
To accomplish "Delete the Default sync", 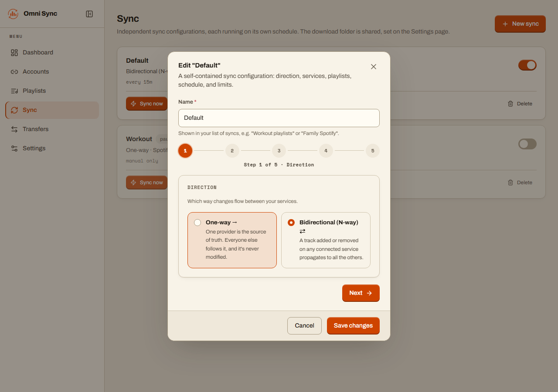I will (520, 104).
